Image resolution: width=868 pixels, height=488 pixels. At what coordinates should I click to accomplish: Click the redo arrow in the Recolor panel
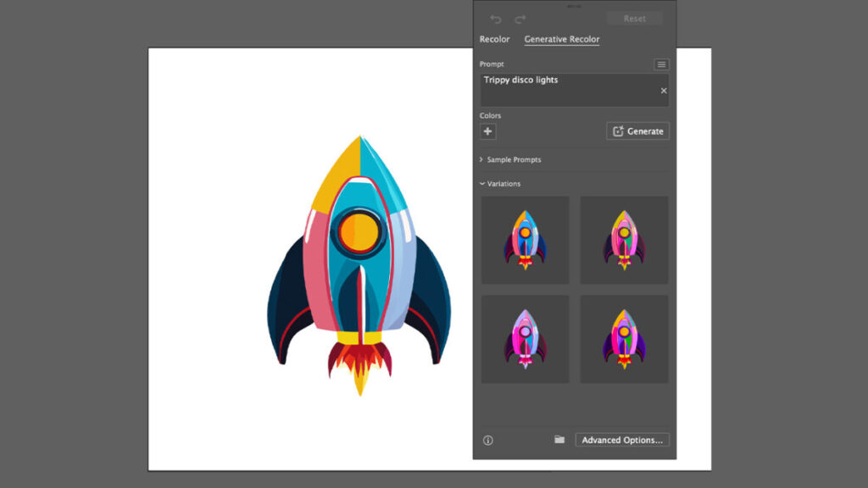(520, 19)
